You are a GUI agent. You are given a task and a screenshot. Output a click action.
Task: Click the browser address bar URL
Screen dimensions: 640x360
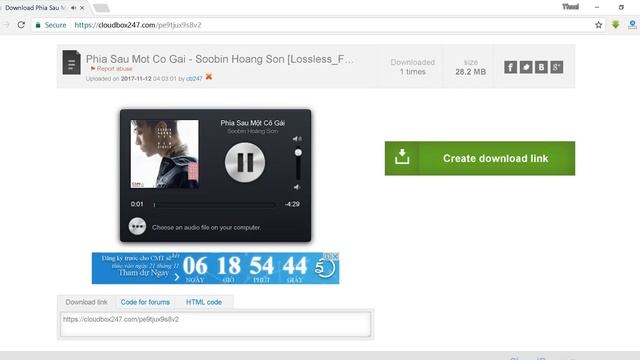[x=138, y=25]
